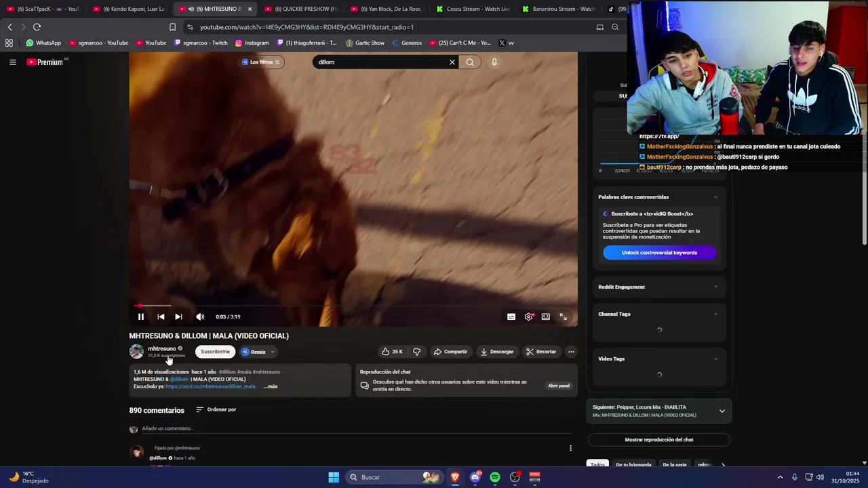Screen dimensions: 868x488
Task: Open the @dillom mention in description
Action: [179, 379]
